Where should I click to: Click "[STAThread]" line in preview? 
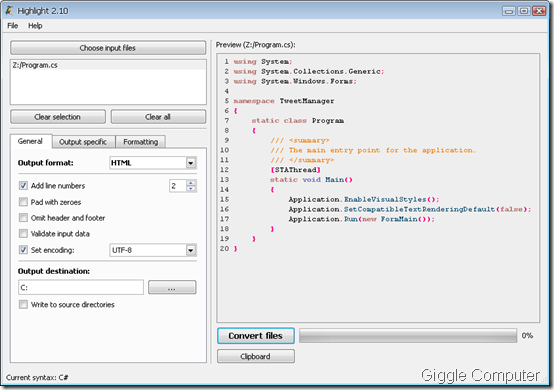tap(295, 170)
